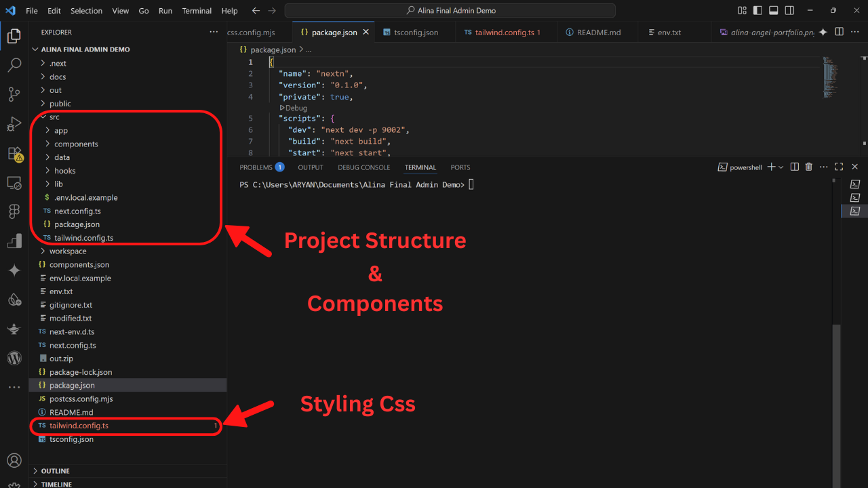This screenshot has width=868, height=488.
Task: Open the Accounts icon at the bottom
Action: click(x=14, y=460)
